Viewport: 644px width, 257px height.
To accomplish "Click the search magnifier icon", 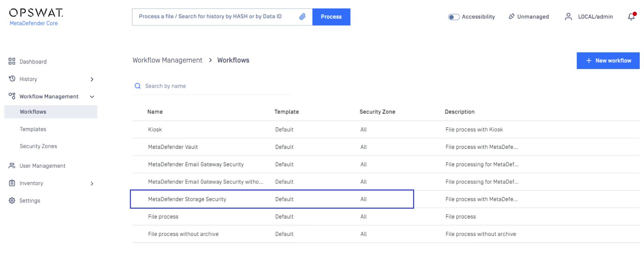I will tap(138, 86).
